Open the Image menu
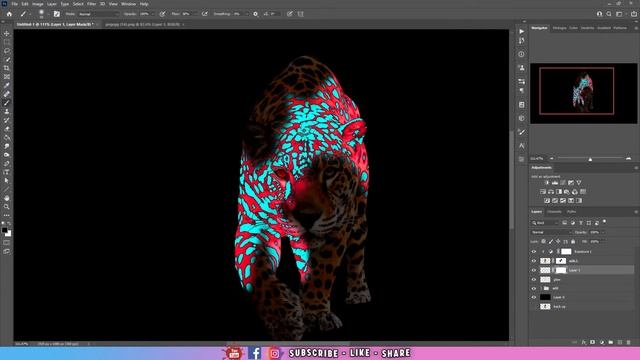 click(38, 4)
